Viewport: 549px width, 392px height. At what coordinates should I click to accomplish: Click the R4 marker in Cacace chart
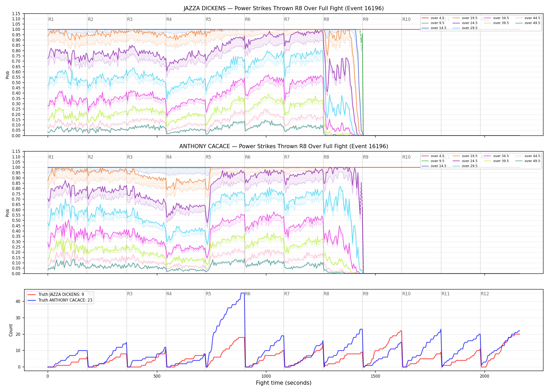pos(169,157)
